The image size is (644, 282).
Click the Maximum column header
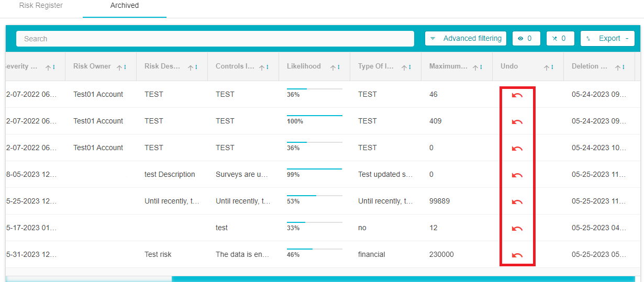(448, 66)
